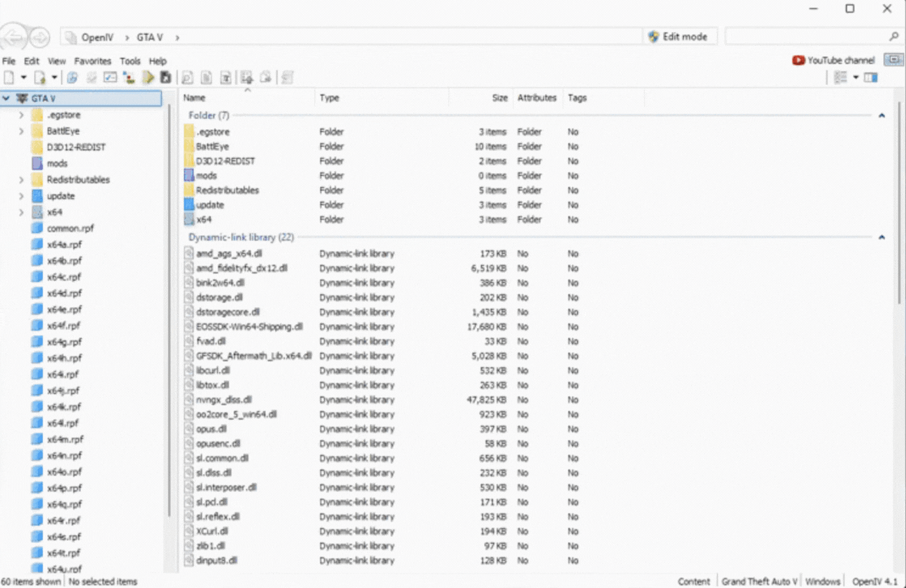The image size is (906, 588).
Task: Open the New file dropdown arrow
Action: click(24, 78)
